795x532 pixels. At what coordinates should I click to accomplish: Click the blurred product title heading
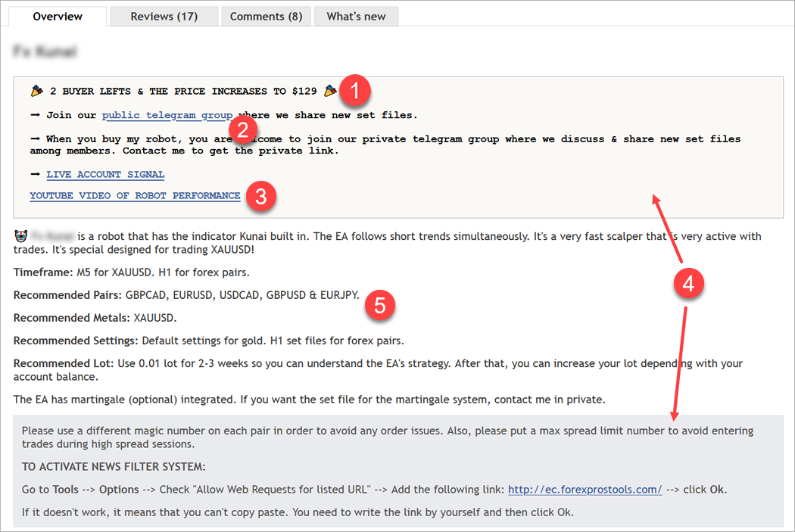(46, 52)
